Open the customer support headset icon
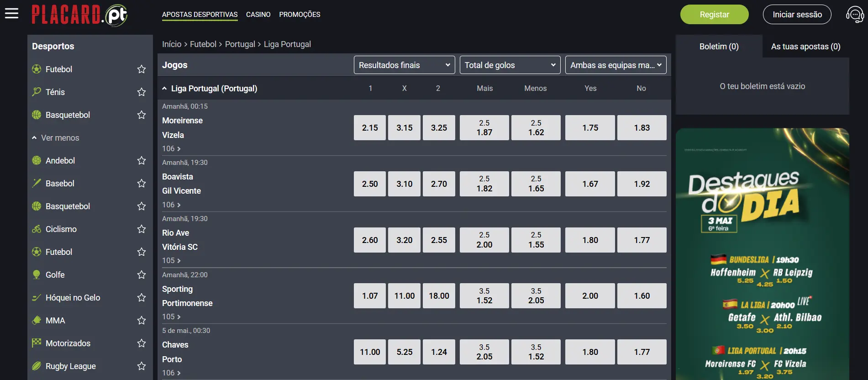Viewport: 868px width, 380px height. point(855,15)
